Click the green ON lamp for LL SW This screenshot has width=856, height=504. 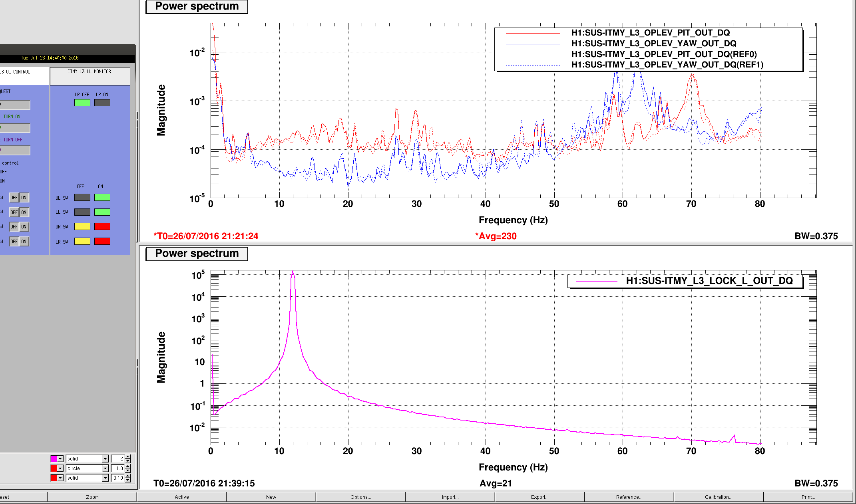[x=102, y=212]
